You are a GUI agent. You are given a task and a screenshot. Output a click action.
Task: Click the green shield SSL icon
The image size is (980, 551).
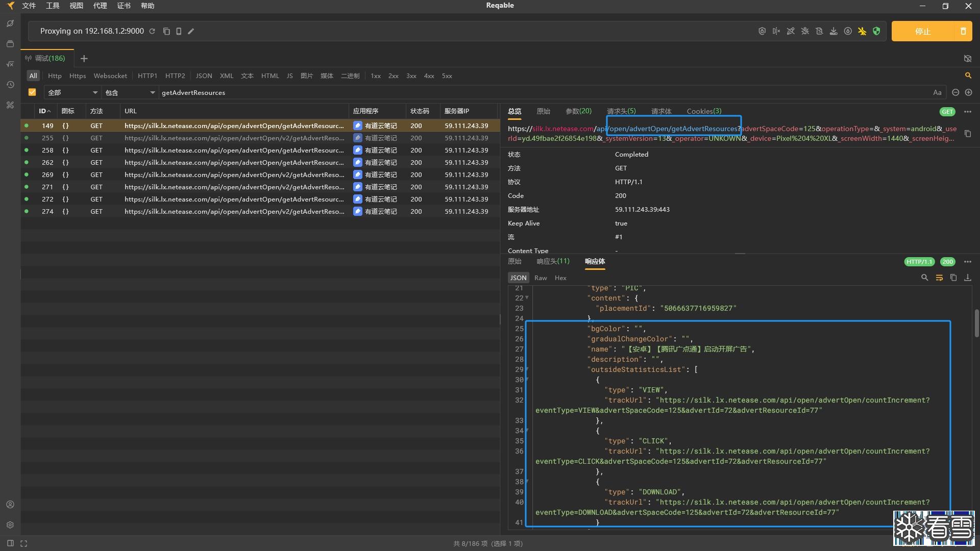[x=876, y=31]
